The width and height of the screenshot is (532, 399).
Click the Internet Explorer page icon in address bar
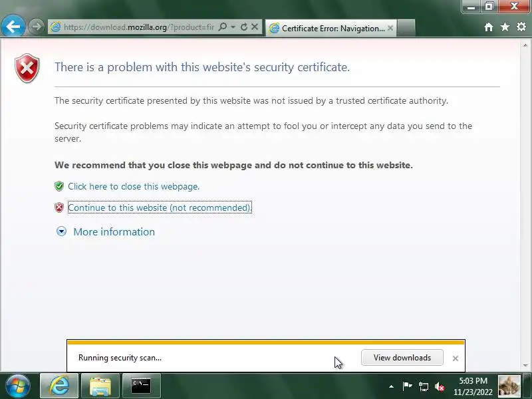(x=55, y=27)
